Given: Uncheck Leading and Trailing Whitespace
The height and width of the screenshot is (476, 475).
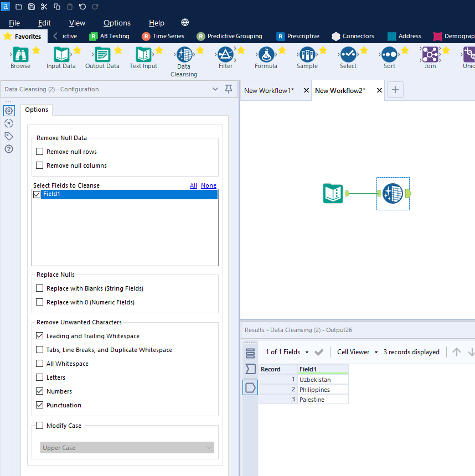Looking at the screenshot, I should (39, 336).
